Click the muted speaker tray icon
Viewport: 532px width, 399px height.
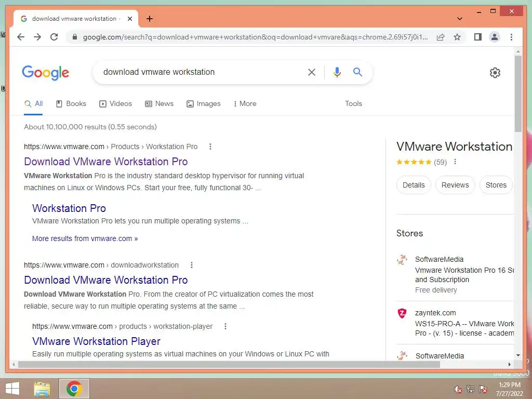(x=458, y=389)
